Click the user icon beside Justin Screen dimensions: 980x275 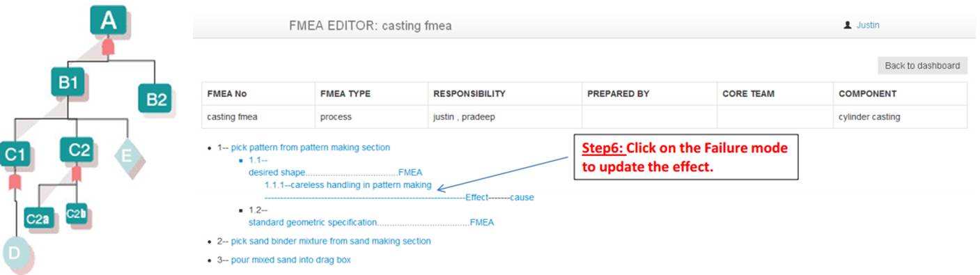click(847, 25)
